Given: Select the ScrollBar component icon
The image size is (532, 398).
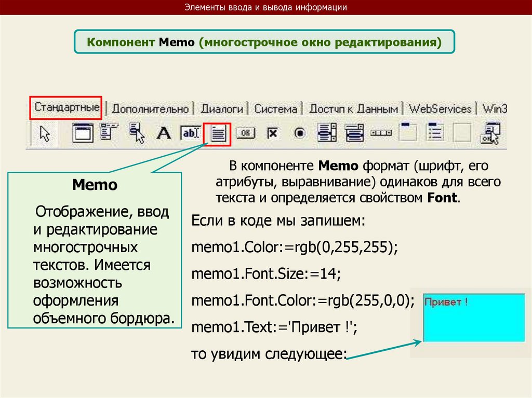Looking at the screenshot, I should tap(381, 133).
